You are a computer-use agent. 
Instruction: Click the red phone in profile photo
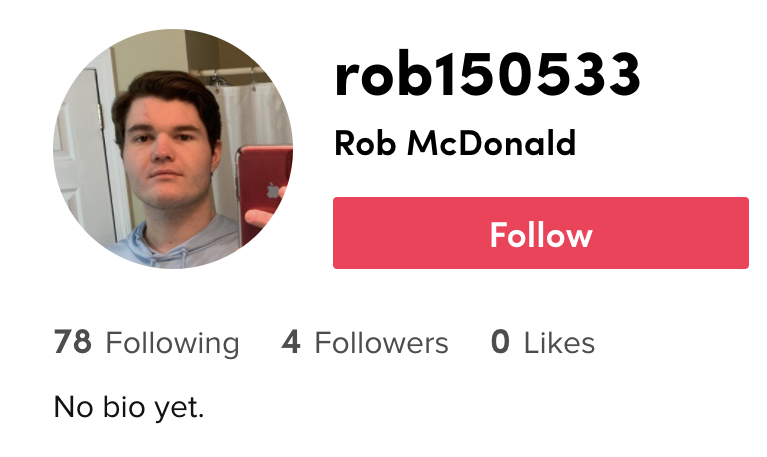pos(263,191)
